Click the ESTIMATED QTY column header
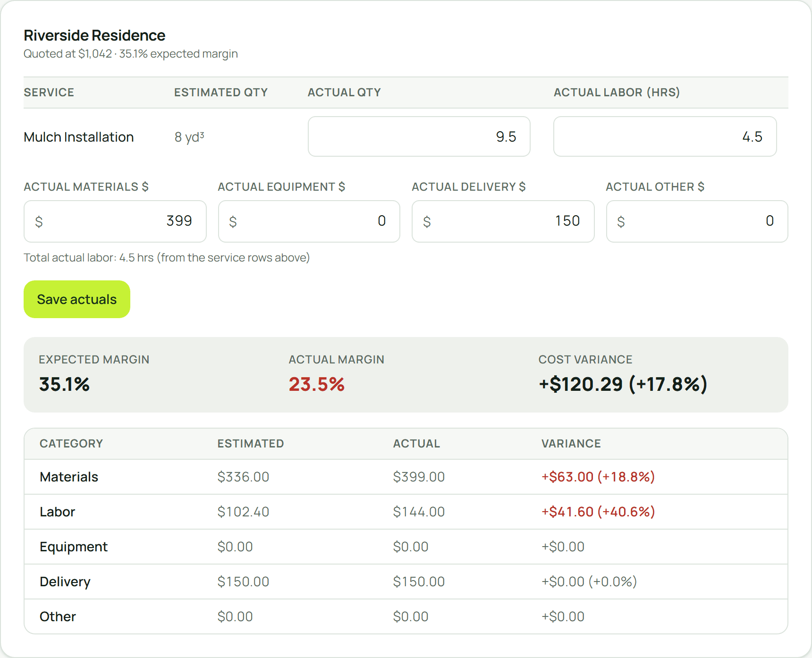Image resolution: width=812 pixels, height=658 pixels. (221, 93)
